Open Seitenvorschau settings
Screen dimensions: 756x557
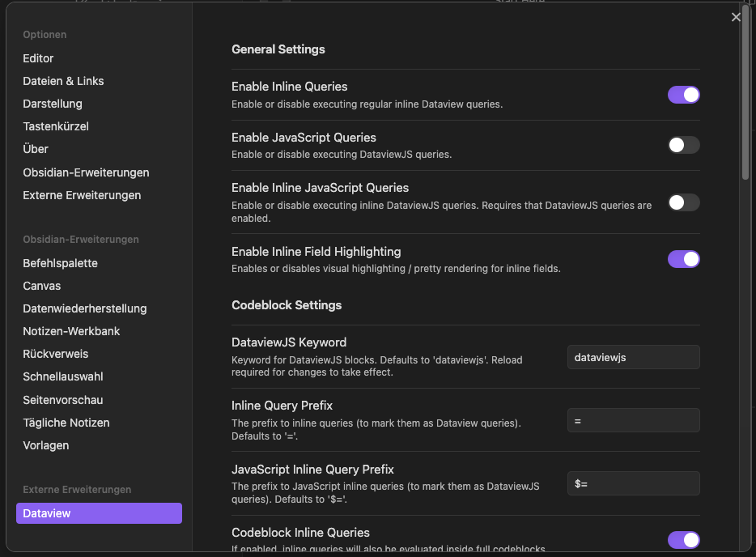(x=63, y=400)
